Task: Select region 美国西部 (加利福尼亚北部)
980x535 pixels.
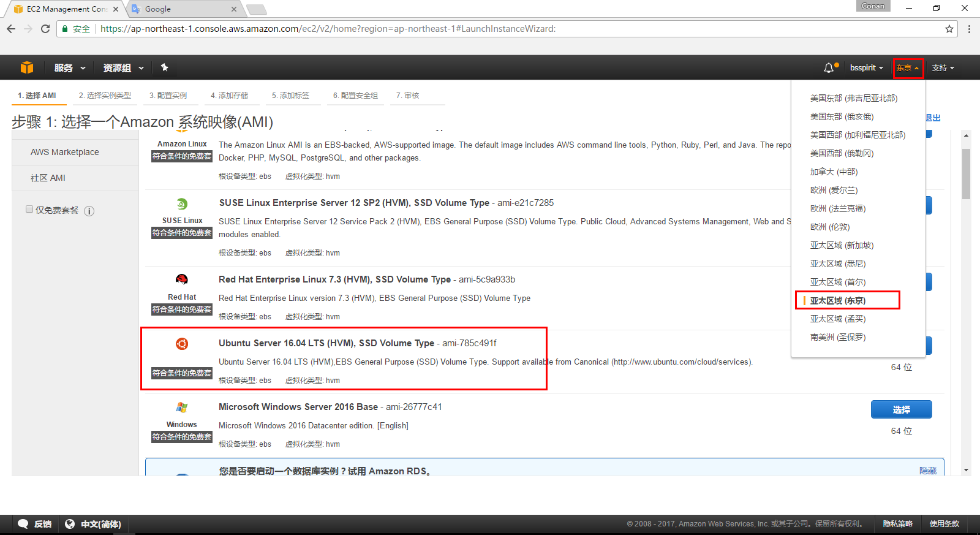Action: coord(858,135)
